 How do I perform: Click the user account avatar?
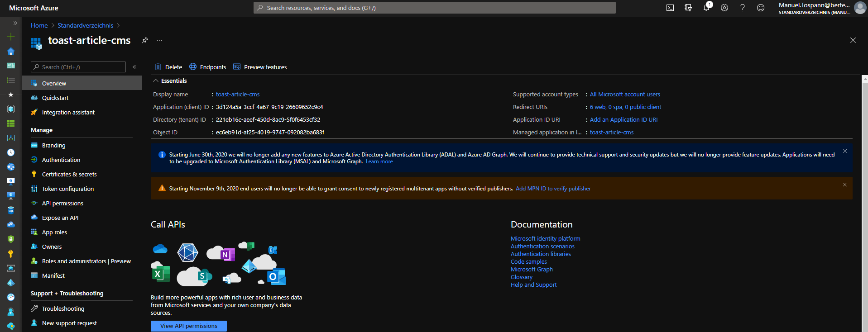click(x=859, y=8)
